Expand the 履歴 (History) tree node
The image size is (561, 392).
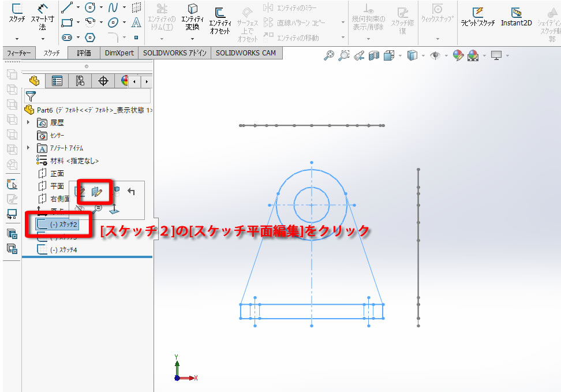click(28, 122)
